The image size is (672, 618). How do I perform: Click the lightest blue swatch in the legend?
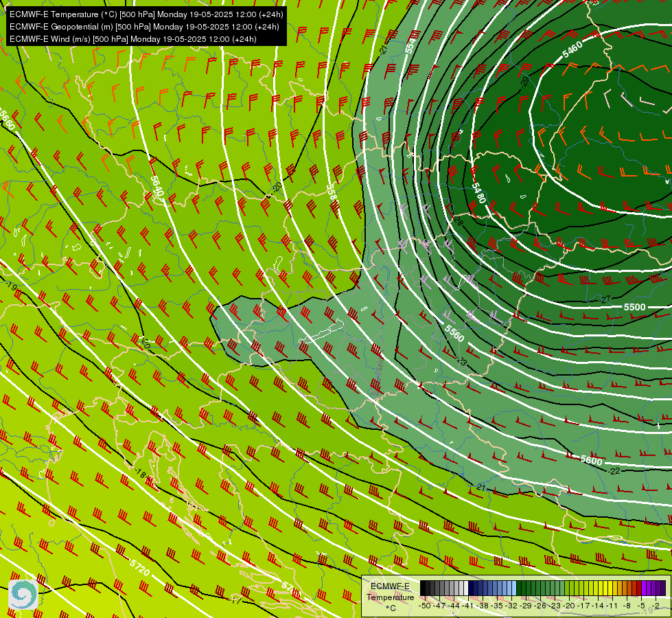[514, 588]
